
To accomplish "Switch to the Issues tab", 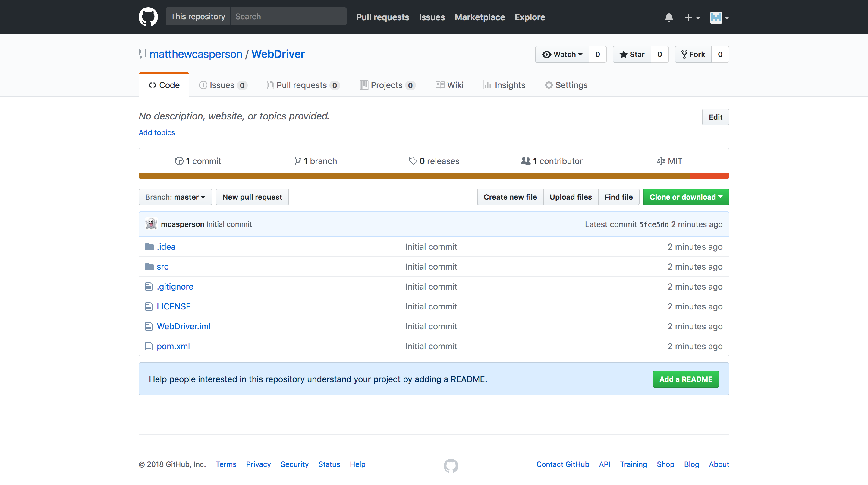I will pos(222,85).
